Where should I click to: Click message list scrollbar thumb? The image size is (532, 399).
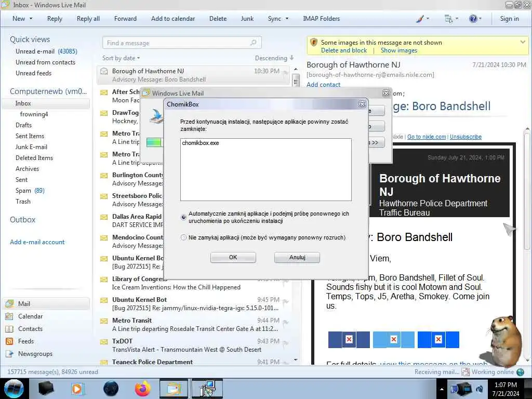(296, 82)
